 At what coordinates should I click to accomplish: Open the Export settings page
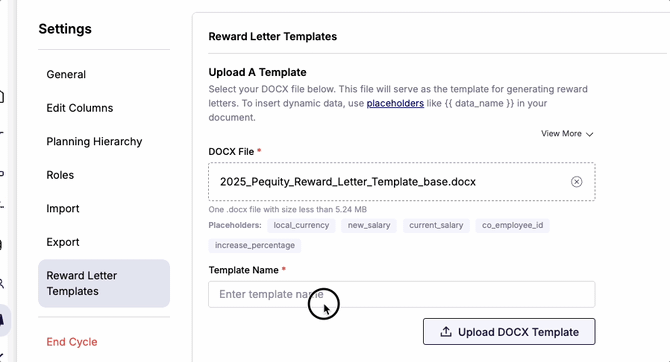click(x=63, y=242)
